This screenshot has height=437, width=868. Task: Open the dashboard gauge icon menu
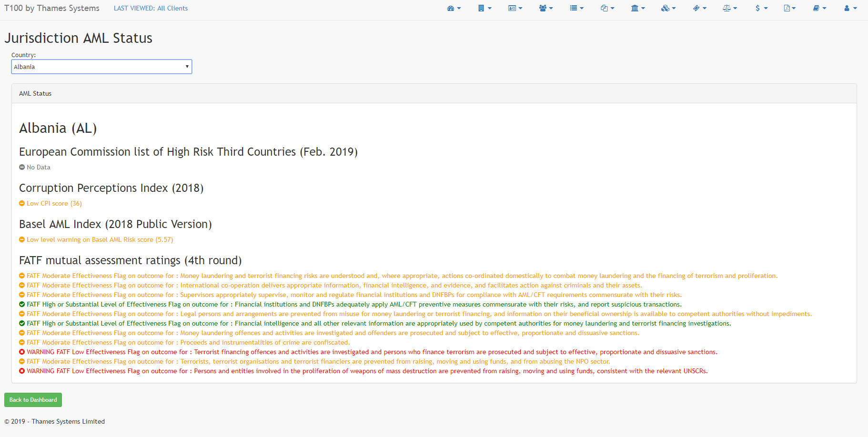pos(454,8)
